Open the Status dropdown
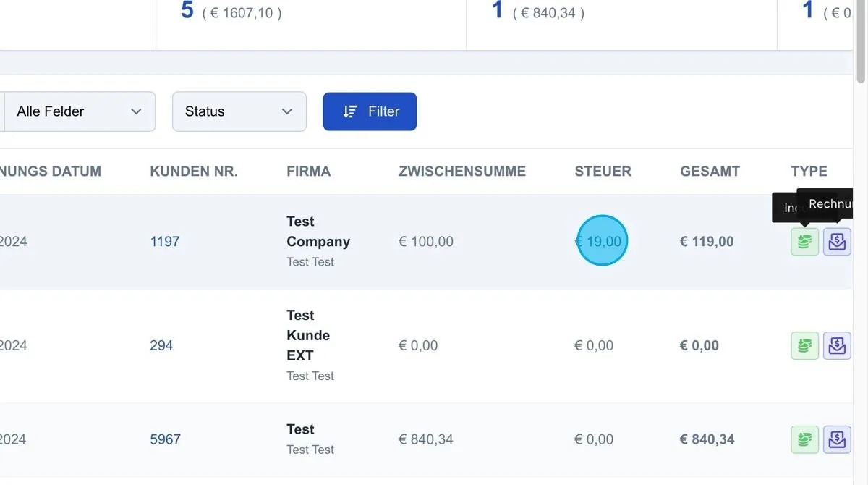The height and width of the screenshot is (485, 868). (x=239, y=111)
